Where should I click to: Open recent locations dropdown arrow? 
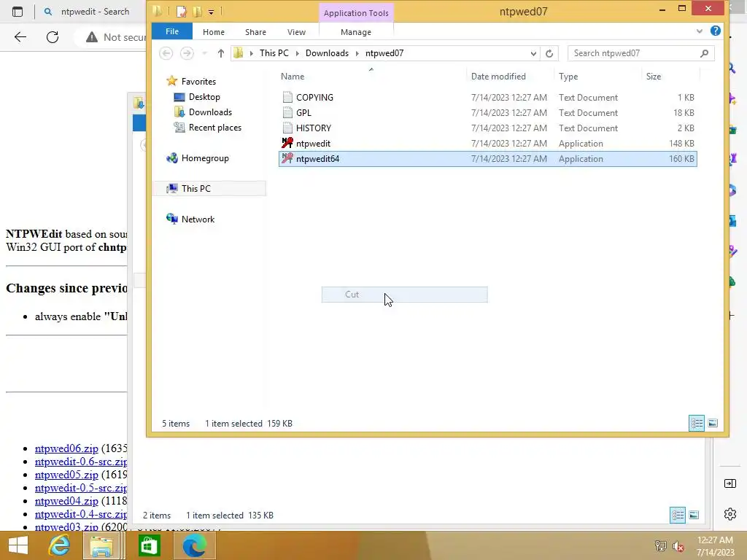point(204,53)
